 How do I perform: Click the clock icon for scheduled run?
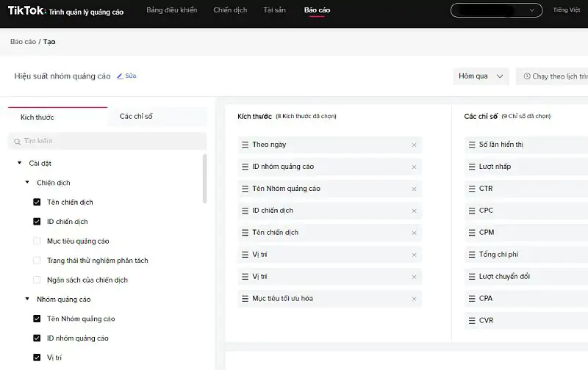(527, 76)
